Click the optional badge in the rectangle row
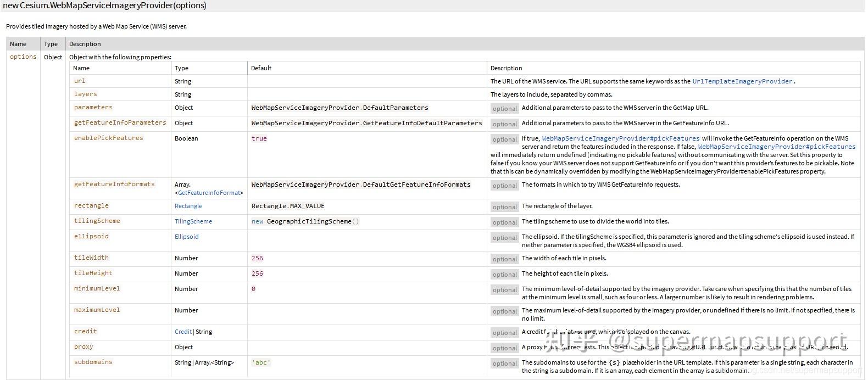Viewport: 868px width, 380px height. (504, 207)
